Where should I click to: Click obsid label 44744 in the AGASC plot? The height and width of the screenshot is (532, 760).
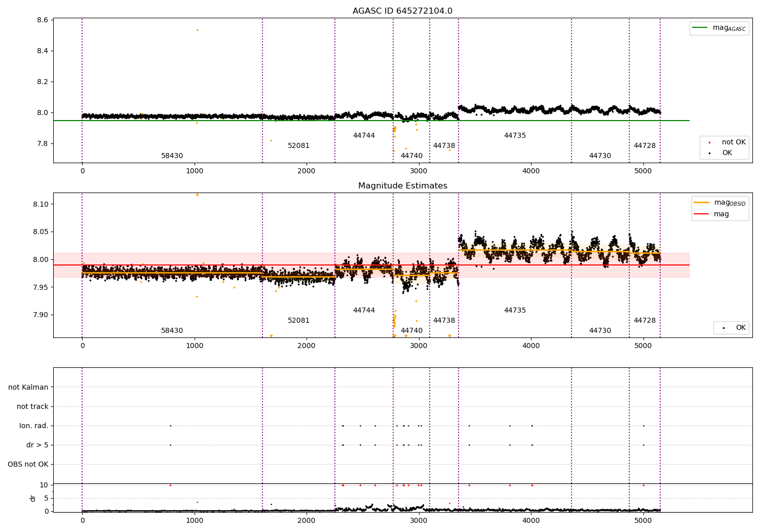(364, 136)
